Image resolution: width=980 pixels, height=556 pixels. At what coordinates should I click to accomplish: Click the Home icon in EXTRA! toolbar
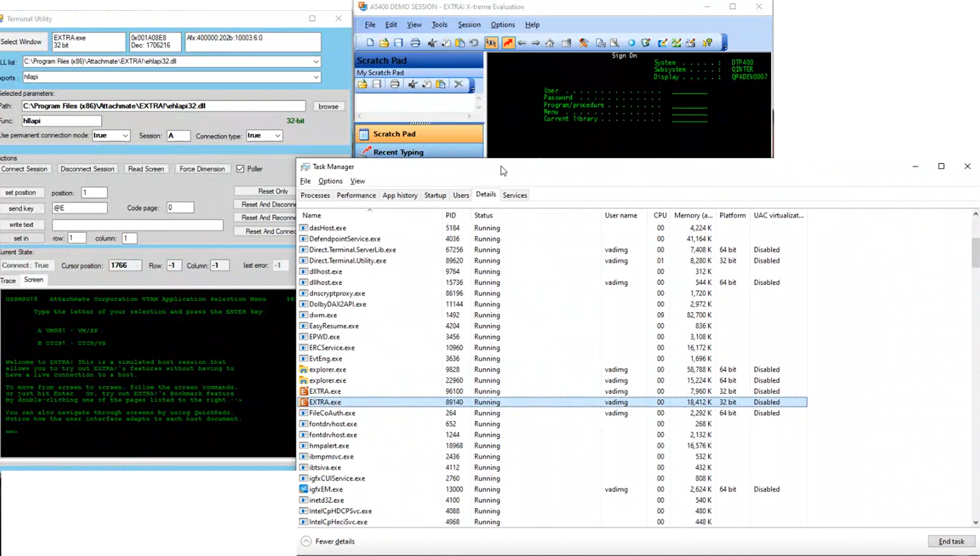[x=550, y=42]
